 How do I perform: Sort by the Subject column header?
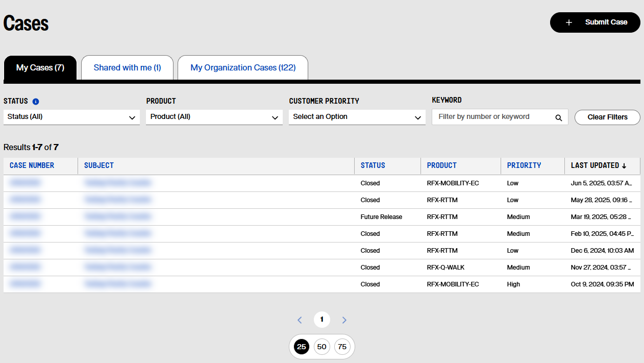click(99, 165)
